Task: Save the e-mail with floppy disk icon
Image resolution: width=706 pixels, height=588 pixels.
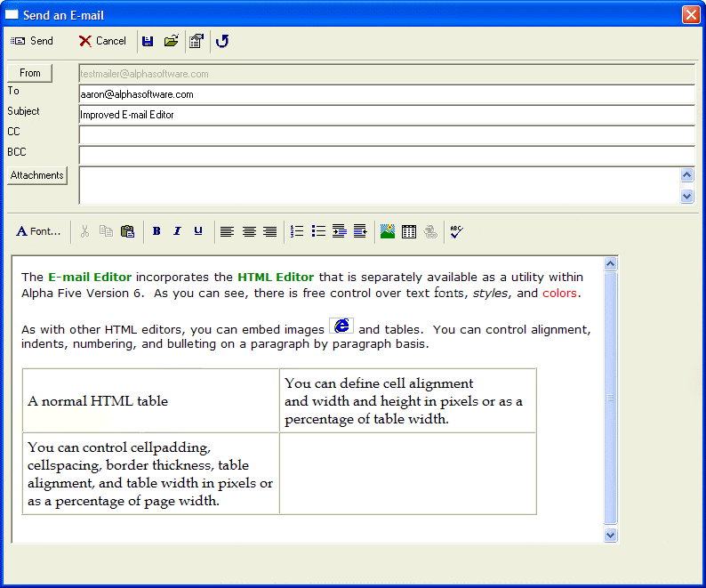Action: [148, 42]
